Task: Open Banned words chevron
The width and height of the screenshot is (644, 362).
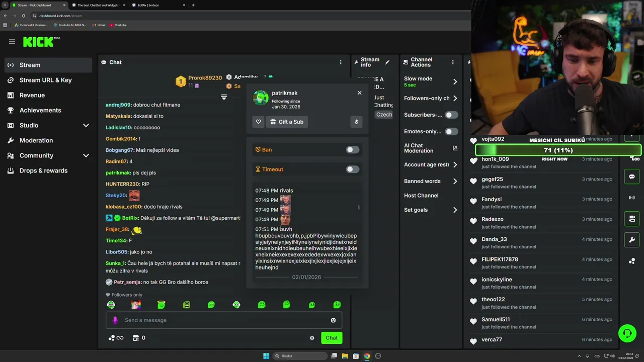Action: coord(455,181)
